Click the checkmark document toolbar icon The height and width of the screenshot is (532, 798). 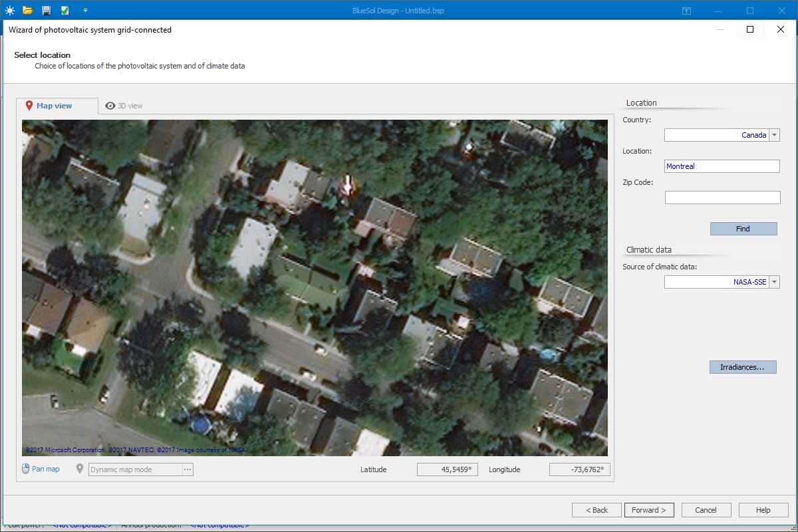pyautogui.click(x=65, y=11)
